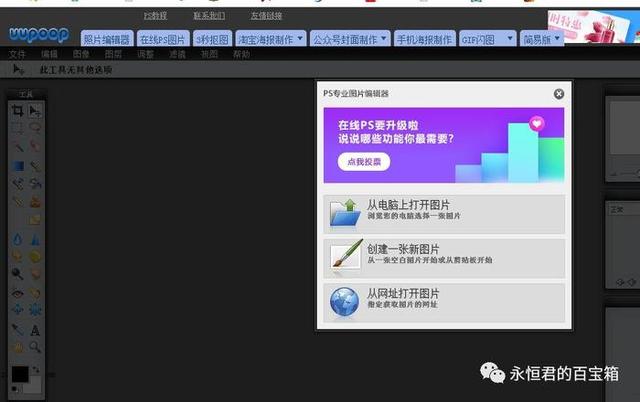
Task: Select the Hand pan tool
Action: pos(17,347)
